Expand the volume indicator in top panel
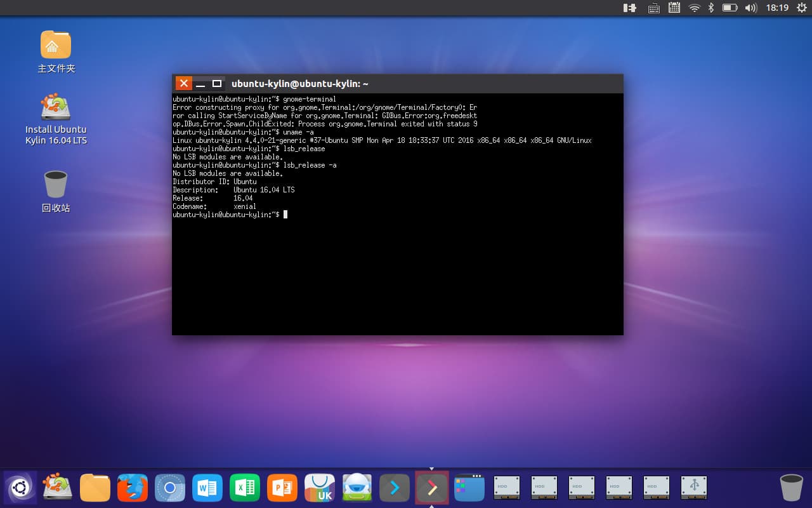 tap(750, 8)
